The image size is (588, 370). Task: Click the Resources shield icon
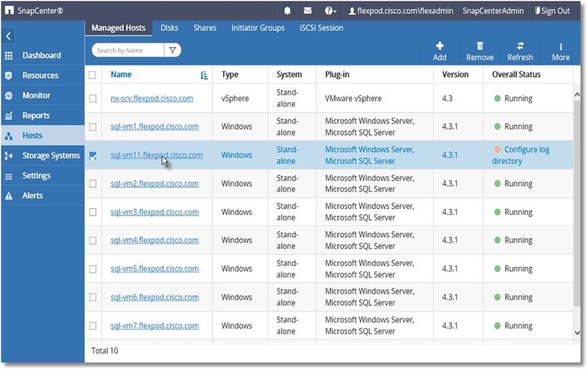9,75
